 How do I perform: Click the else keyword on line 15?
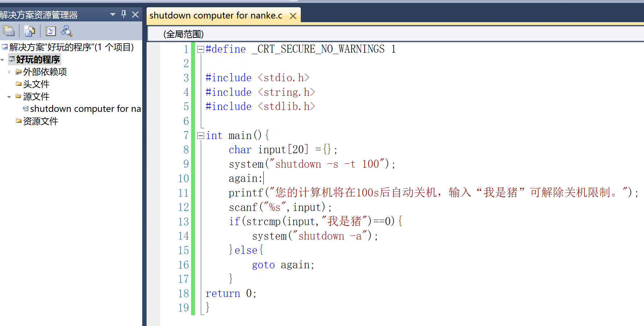pos(246,250)
